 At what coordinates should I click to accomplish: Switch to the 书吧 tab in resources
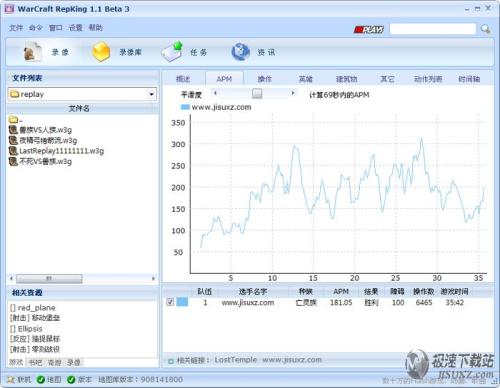[x=35, y=362]
